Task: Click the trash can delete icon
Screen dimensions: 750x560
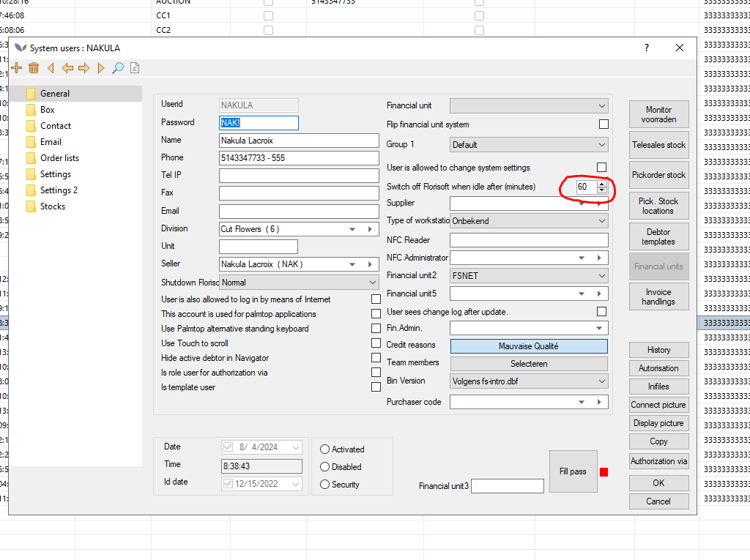Action: (34, 68)
